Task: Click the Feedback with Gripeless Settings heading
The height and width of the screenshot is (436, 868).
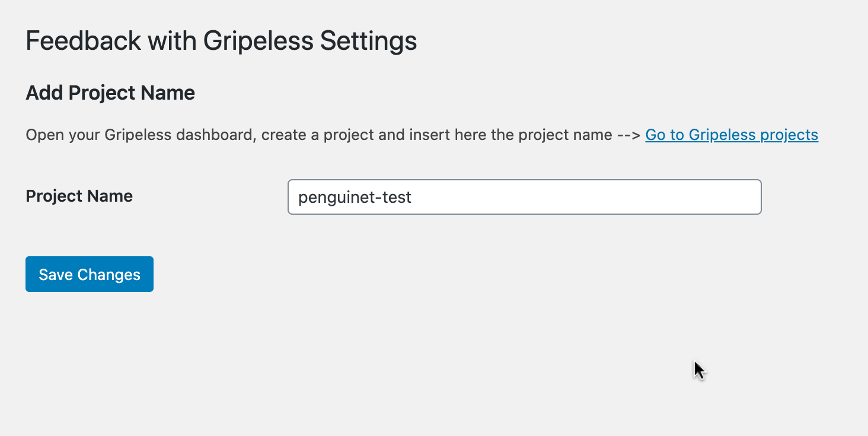Action: point(221,41)
